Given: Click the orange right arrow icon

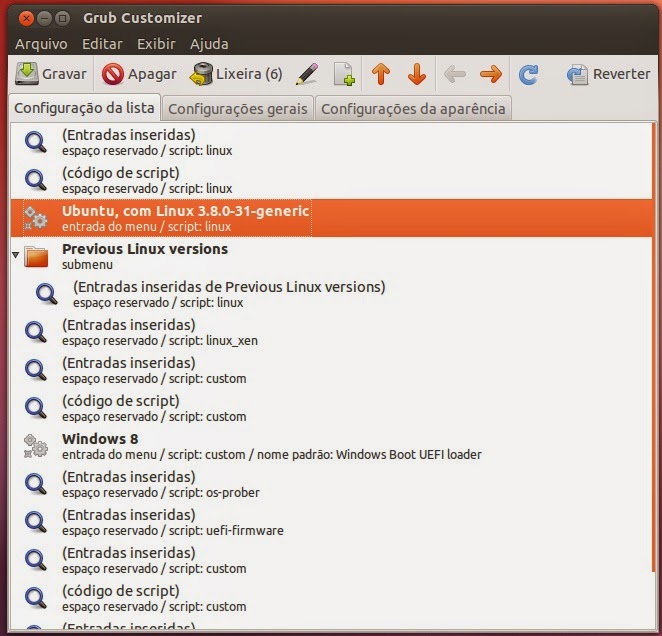Looking at the screenshot, I should tap(491, 74).
